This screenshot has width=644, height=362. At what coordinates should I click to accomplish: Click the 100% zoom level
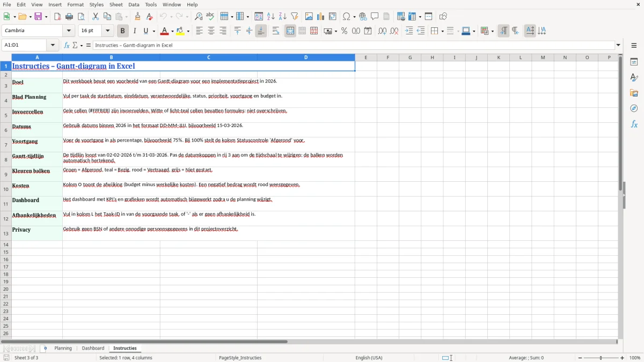(635, 358)
